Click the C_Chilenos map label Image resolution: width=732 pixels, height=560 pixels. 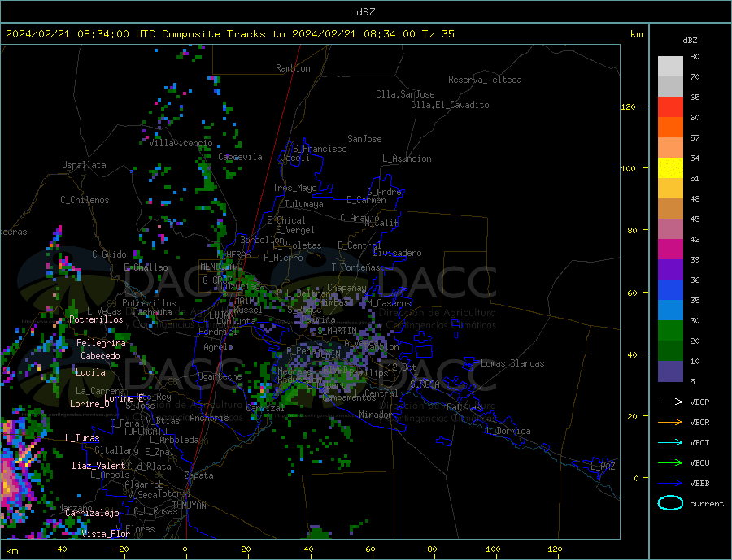[x=85, y=200]
